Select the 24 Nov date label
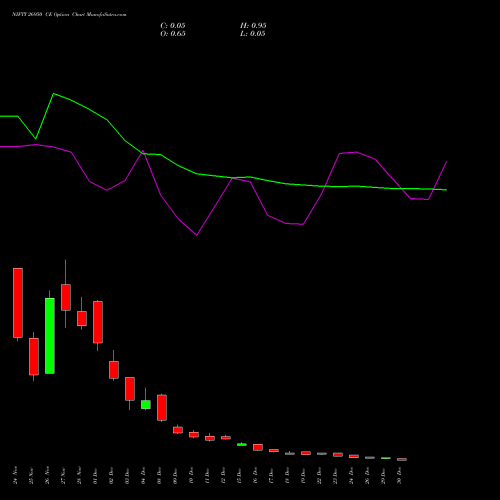The image size is (500, 500). [x=15, y=475]
